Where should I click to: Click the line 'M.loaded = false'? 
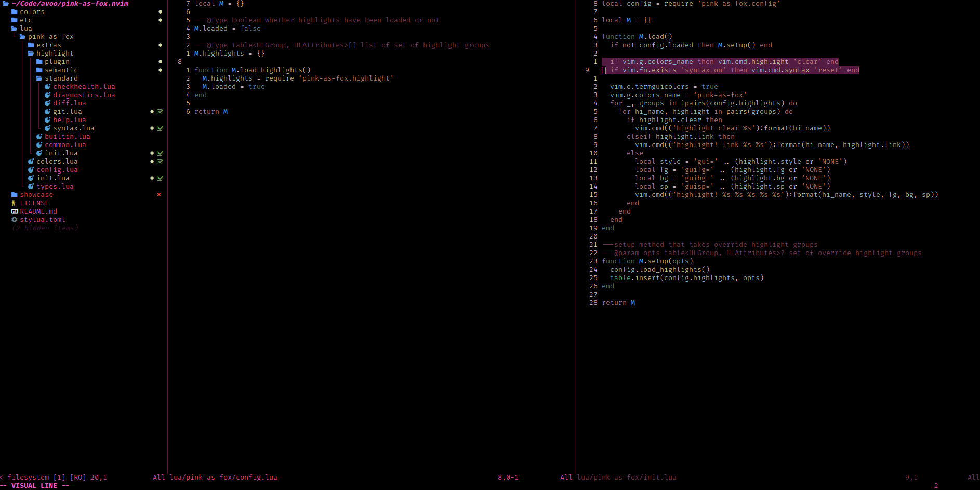point(228,29)
